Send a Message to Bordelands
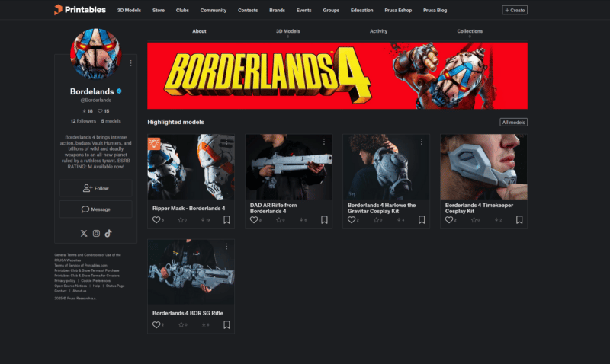The image size is (610, 364). click(x=96, y=209)
